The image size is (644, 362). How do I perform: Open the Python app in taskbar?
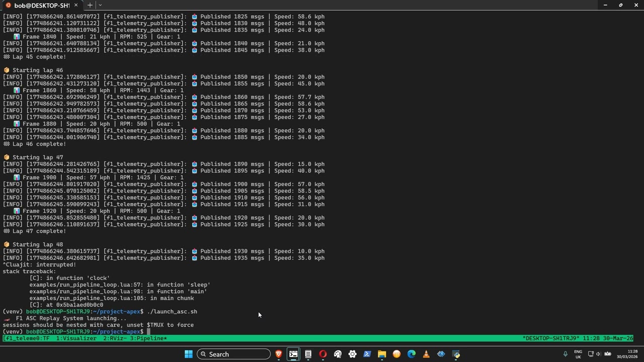(456, 354)
